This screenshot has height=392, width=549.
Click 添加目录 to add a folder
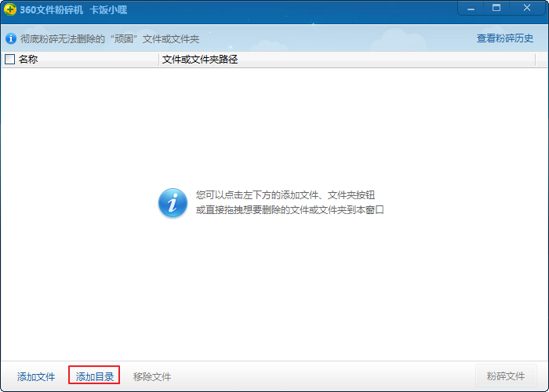(95, 376)
